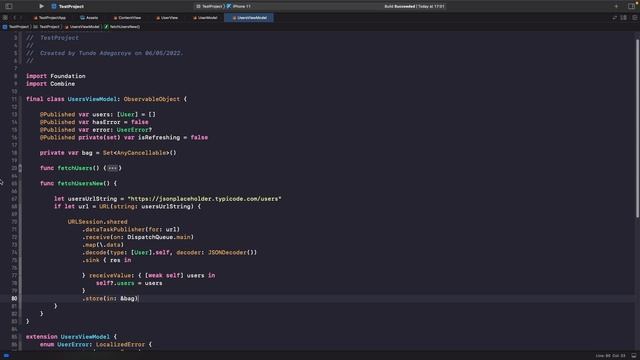
Task: Click the TestProject folder breadcrumb
Action: click(x=47, y=27)
